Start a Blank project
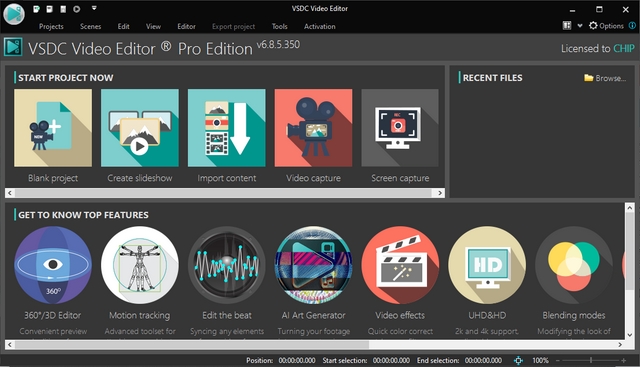This screenshot has height=367, width=640. tap(53, 128)
